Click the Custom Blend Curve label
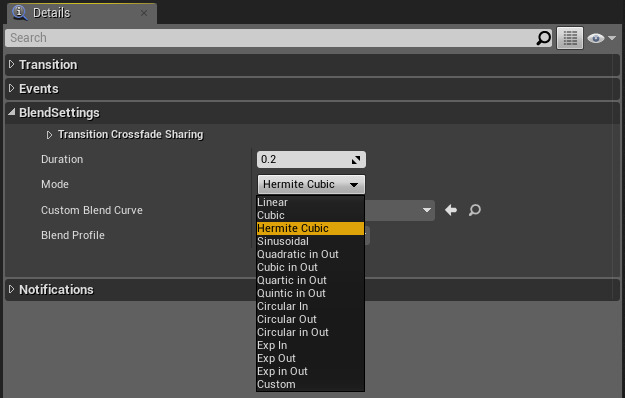Image resolution: width=625 pixels, height=398 pixels. (92, 210)
